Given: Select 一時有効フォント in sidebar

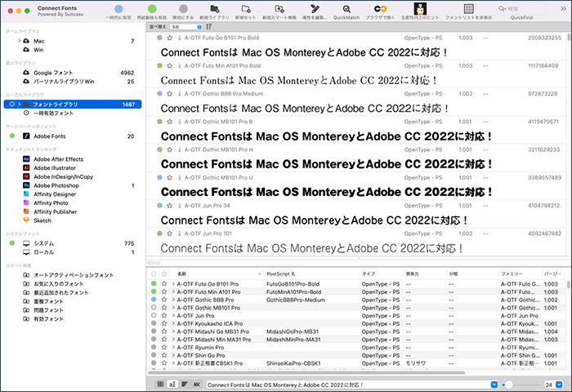Looking at the screenshot, I should click(53, 113).
